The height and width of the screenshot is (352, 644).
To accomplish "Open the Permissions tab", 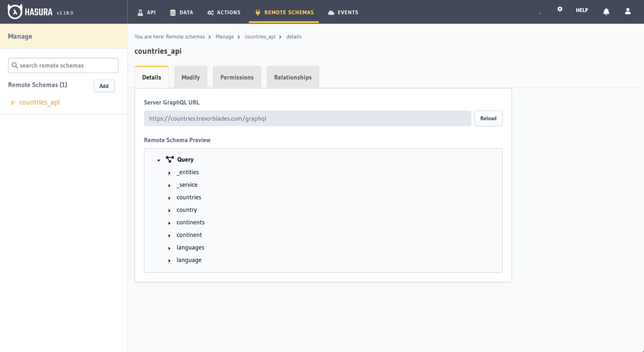I will pos(237,77).
